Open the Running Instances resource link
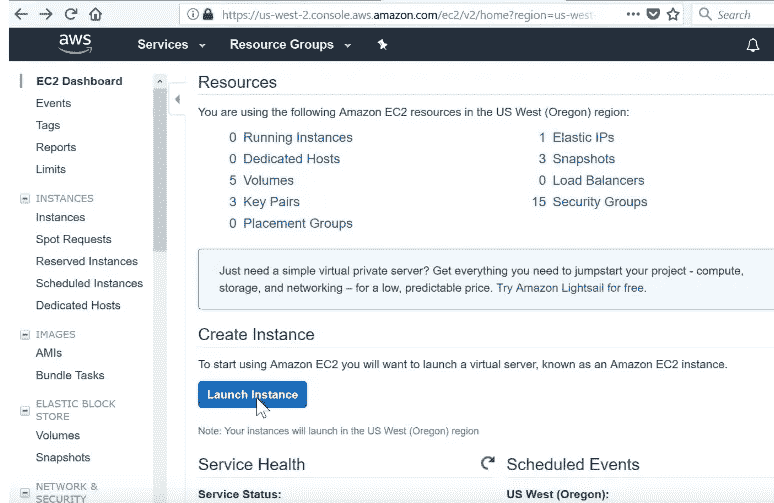The height and width of the screenshot is (503, 774). coord(298,137)
